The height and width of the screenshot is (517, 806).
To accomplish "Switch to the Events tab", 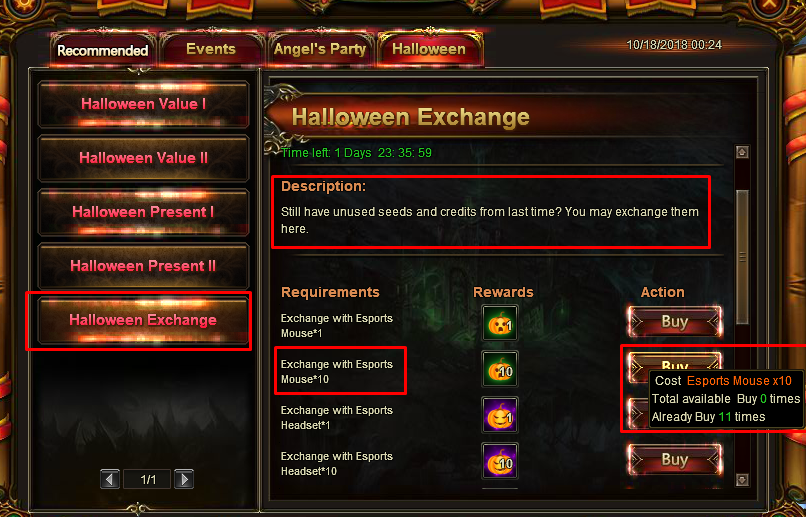I will (211, 49).
